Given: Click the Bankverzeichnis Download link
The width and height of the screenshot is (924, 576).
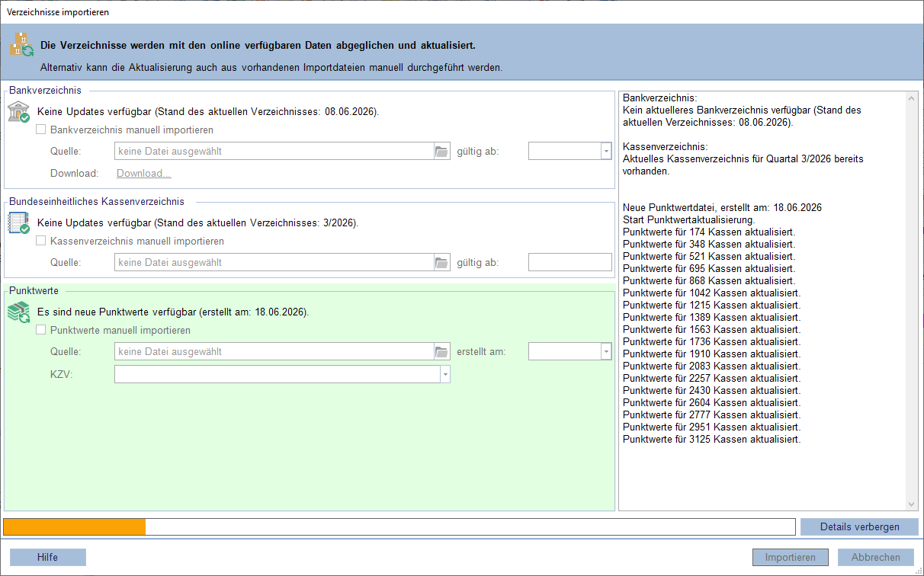Looking at the screenshot, I should 143,173.
